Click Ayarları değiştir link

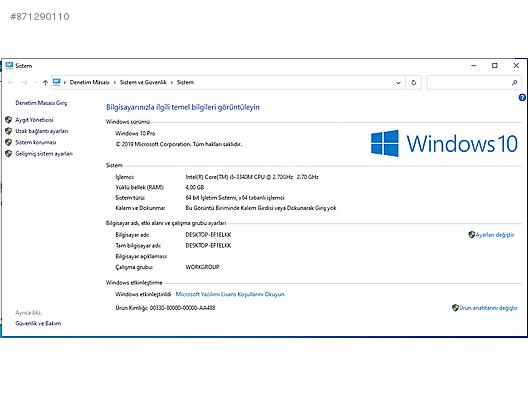click(x=495, y=235)
